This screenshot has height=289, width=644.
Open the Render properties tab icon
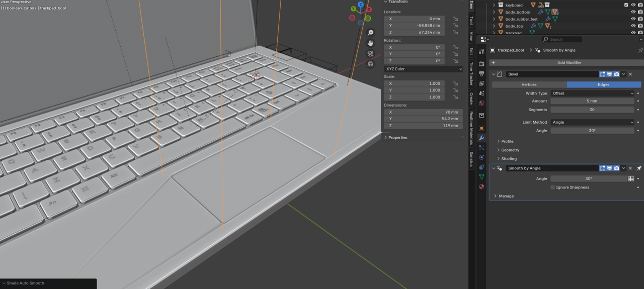coord(481,64)
